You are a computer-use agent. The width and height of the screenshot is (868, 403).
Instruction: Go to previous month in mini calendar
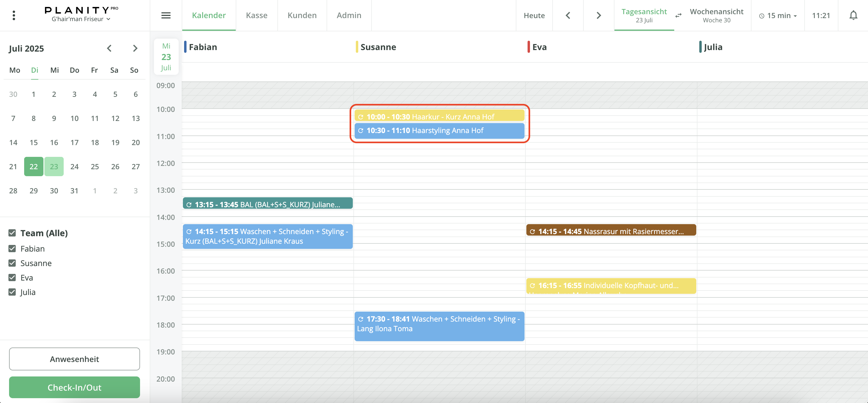(x=109, y=49)
